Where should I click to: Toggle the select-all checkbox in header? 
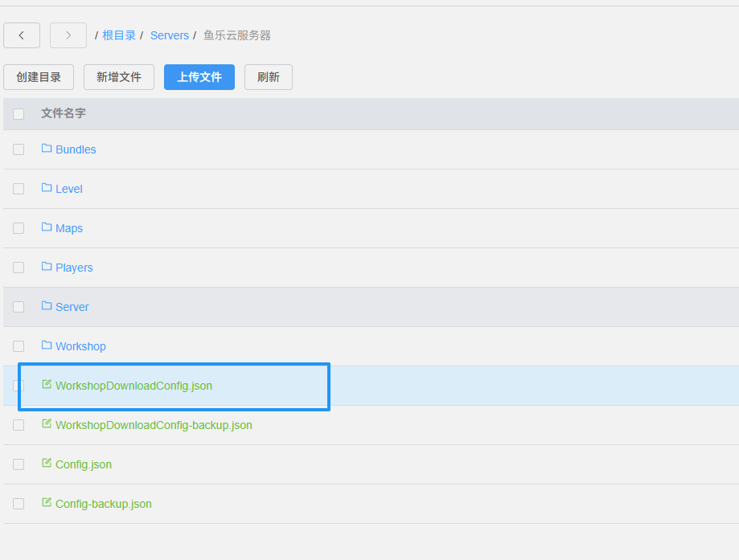(x=18, y=114)
